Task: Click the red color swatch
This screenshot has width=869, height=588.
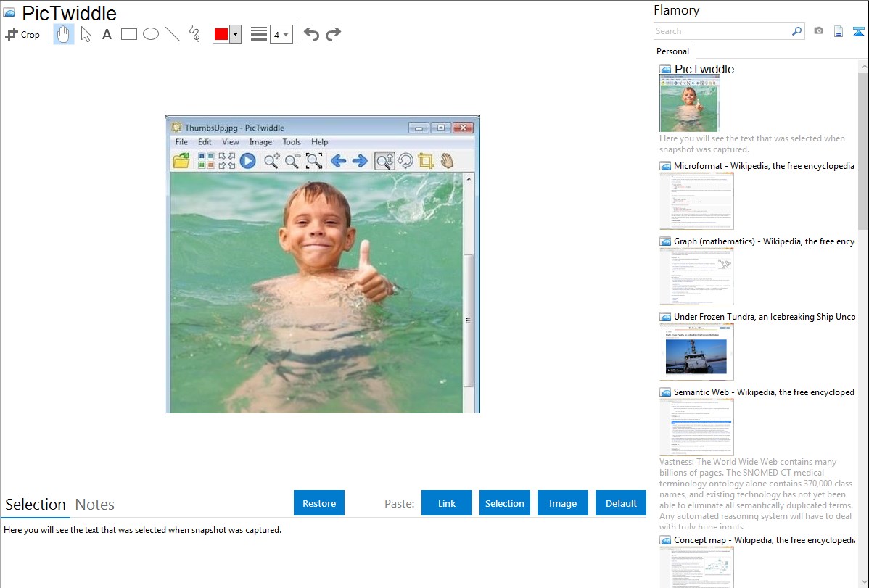Action: 221,34
